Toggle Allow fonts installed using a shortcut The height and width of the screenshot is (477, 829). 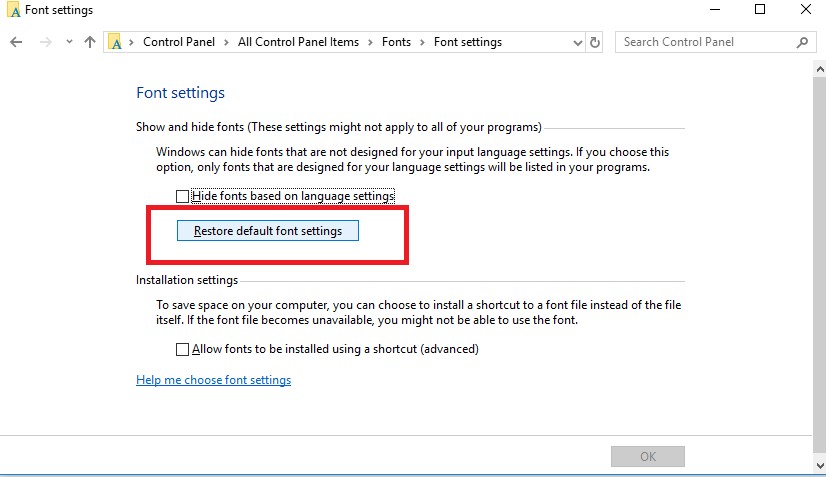coord(182,349)
